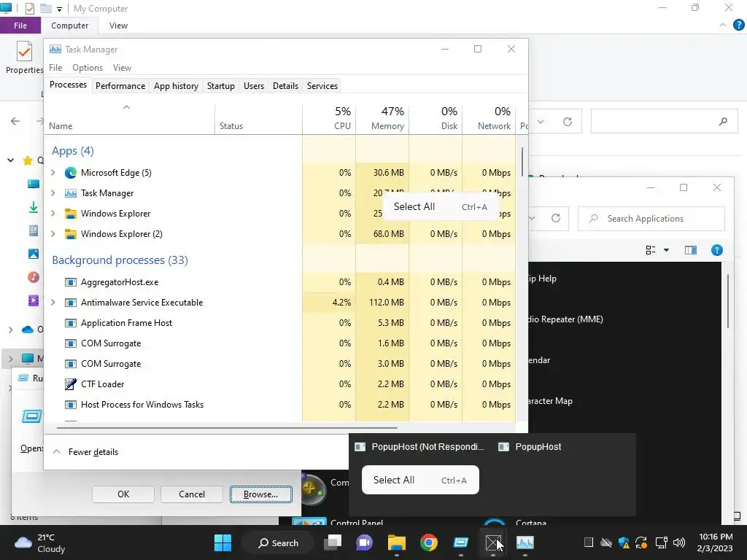Switch to the App history tab

(176, 86)
